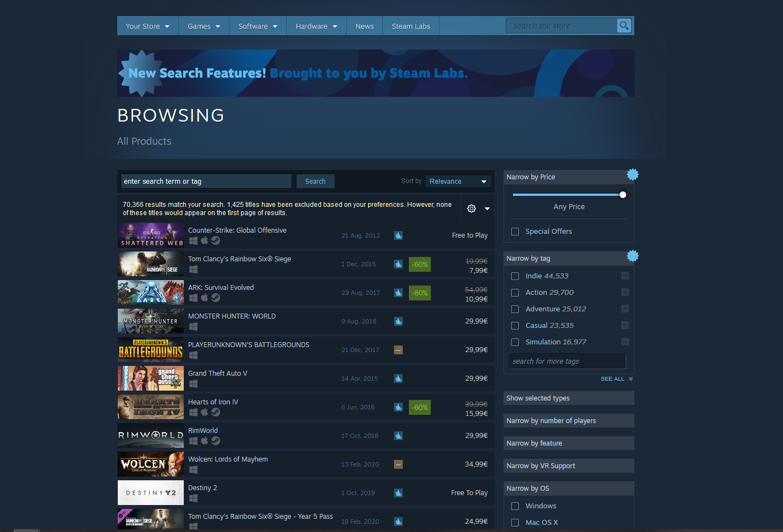Exclude the Indie tag with its minus icon
This screenshot has height=532, width=783.
point(625,276)
